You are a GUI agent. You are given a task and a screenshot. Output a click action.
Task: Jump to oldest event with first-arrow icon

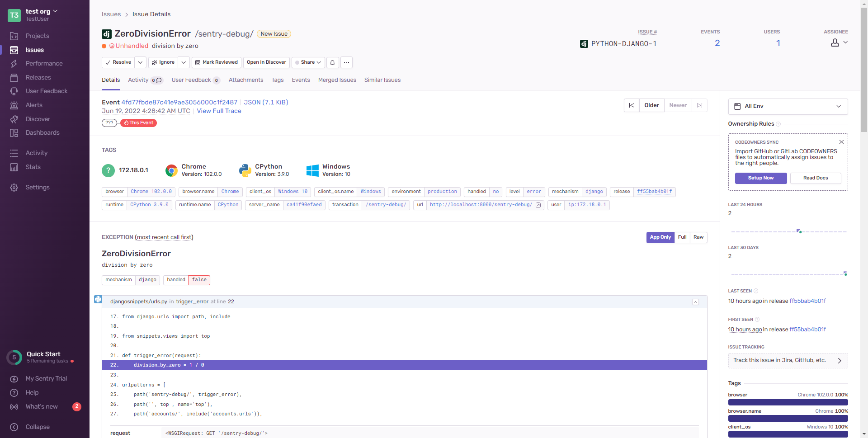(632, 105)
